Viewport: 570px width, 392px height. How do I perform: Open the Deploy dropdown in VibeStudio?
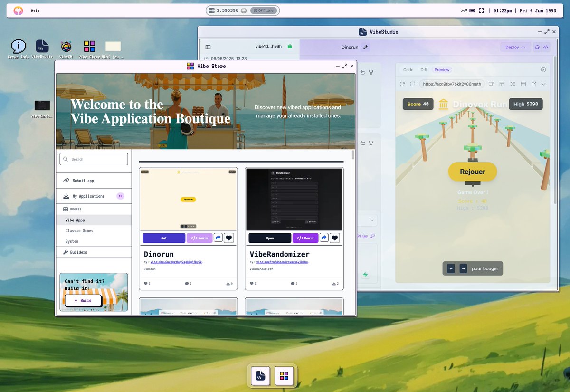click(515, 47)
